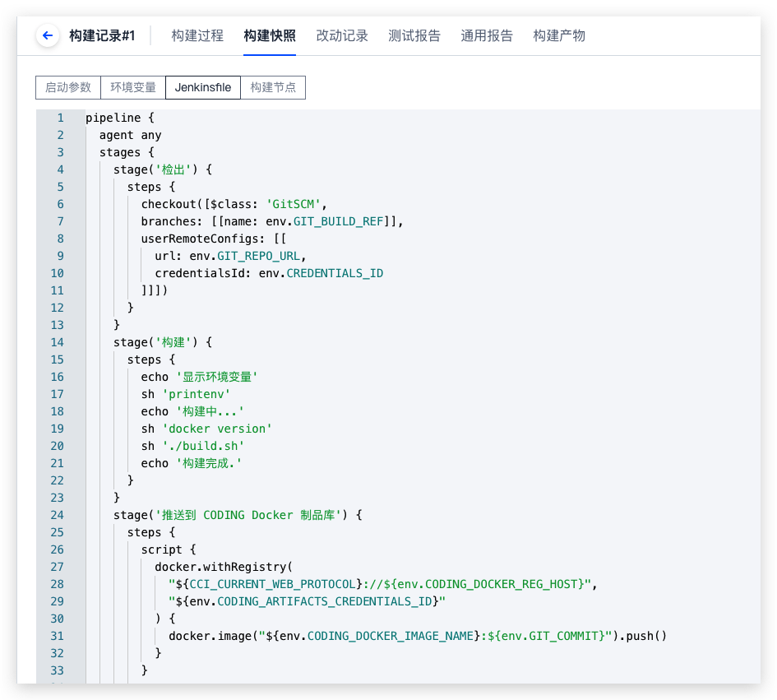Click the checkout GitSCM line
Screen dimensions: 777x700
(x=234, y=204)
